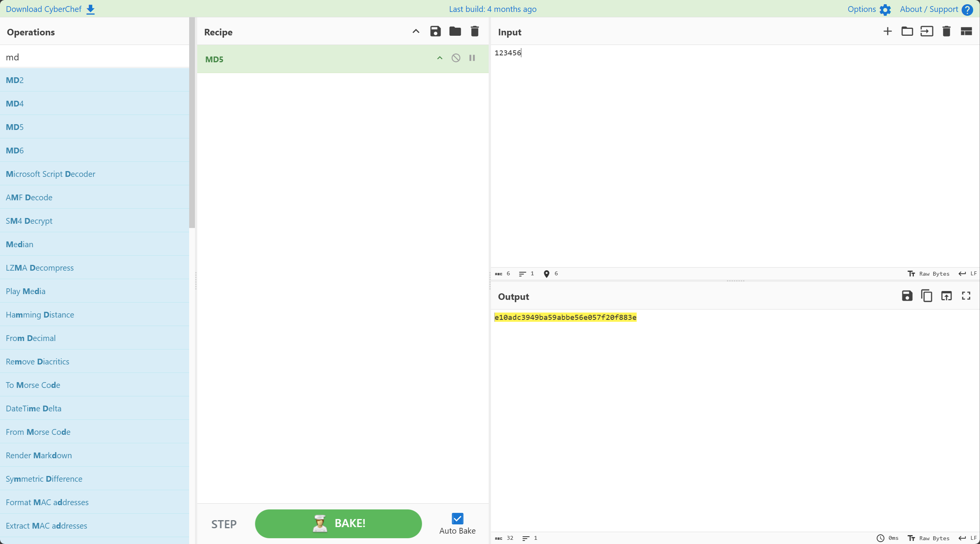Maximise the output pane
Viewport: 980px width, 544px height.
point(966,296)
